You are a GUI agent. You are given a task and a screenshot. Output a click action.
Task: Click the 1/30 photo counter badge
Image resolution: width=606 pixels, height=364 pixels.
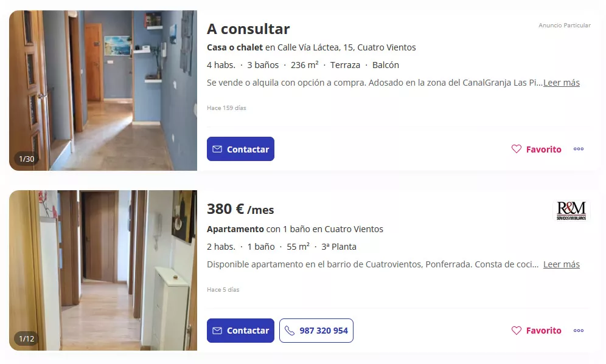pyautogui.click(x=27, y=159)
